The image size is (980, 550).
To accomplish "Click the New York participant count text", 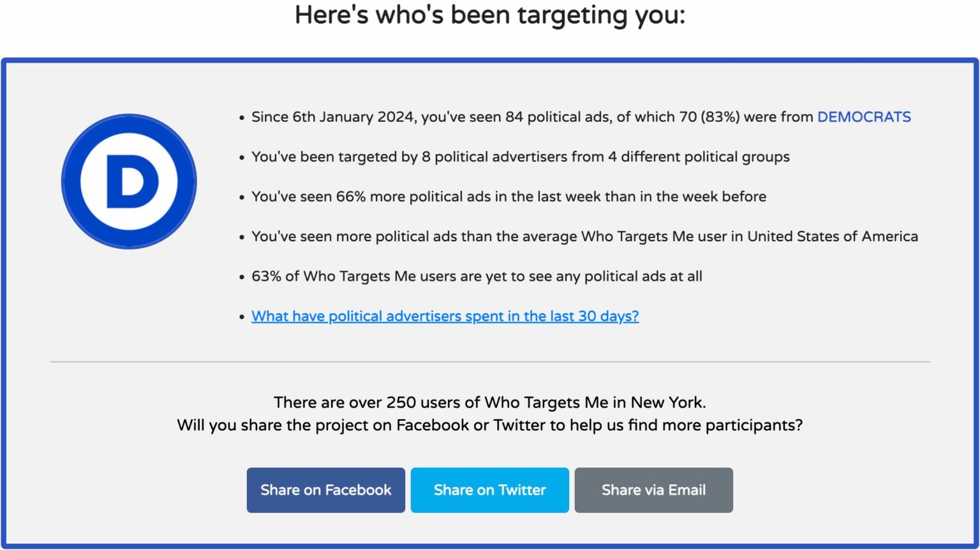I will (x=489, y=402).
